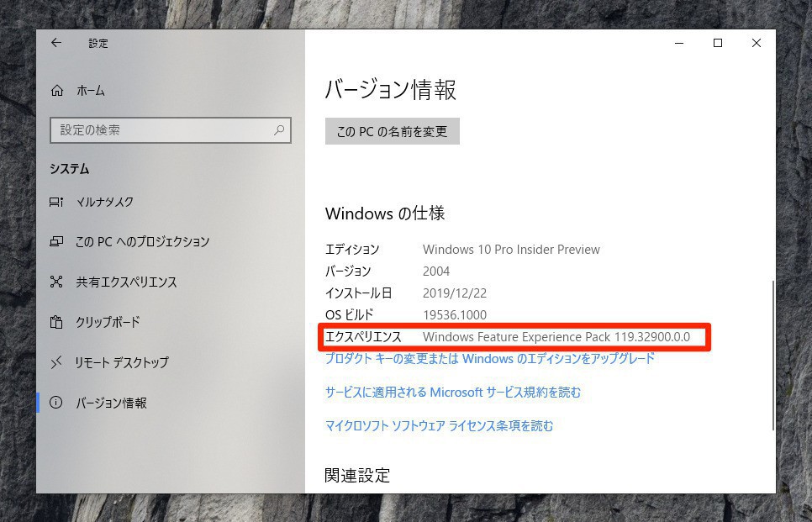Select the このPCへのプロジェクション icon
This screenshot has width=812, height=522.
pos(56,241)
